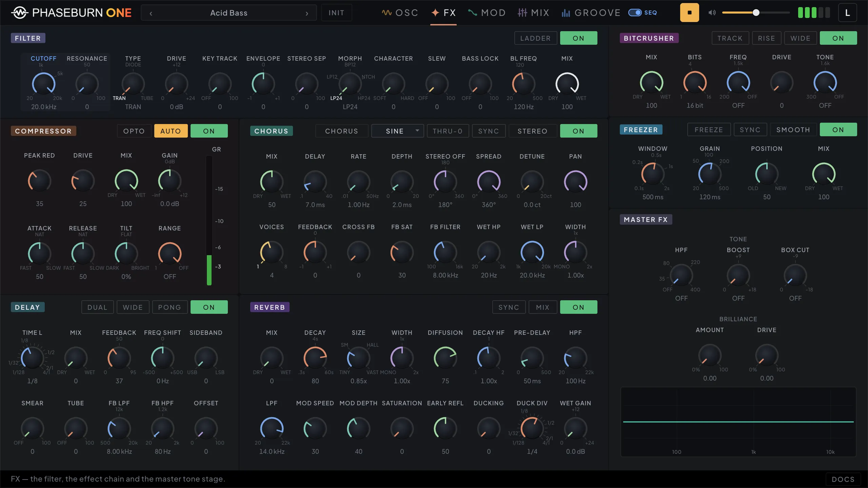The height and width of the screenshot is (488, 868).
Task: Click the Freezer POSITION knob
Action: pos(767,174)
